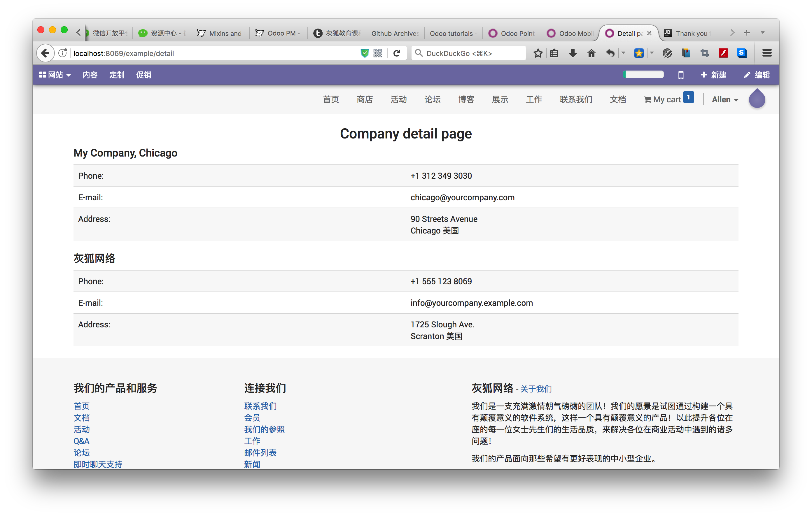Image resolution: width=812 pixels, height=516 pixels.
Task: Click the green shield security icon
Action: point(365,53)
